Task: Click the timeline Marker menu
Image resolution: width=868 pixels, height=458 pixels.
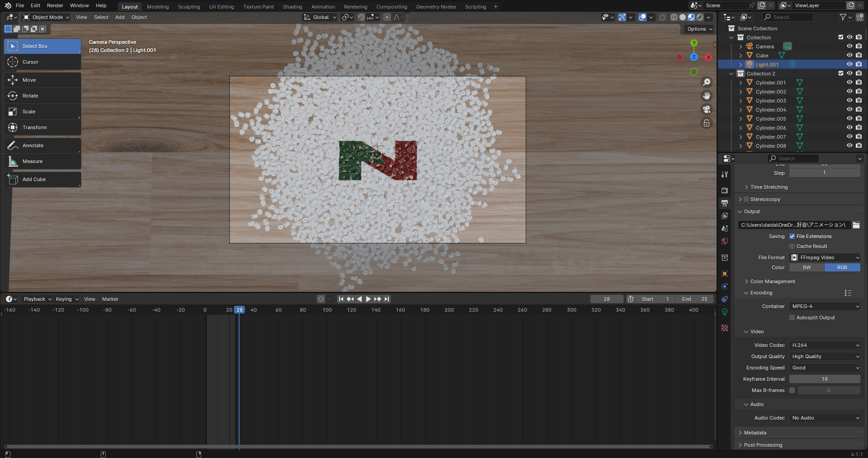Action: click(110, 299)
